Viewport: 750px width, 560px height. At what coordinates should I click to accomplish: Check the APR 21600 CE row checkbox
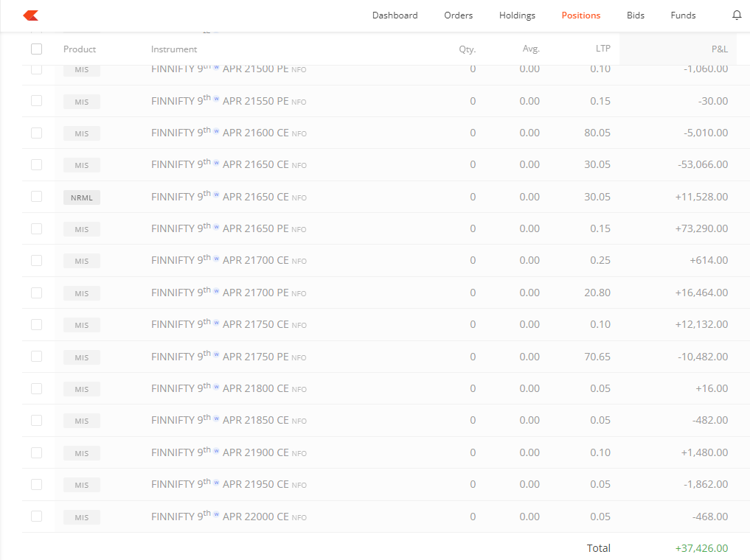coord(36,133)
